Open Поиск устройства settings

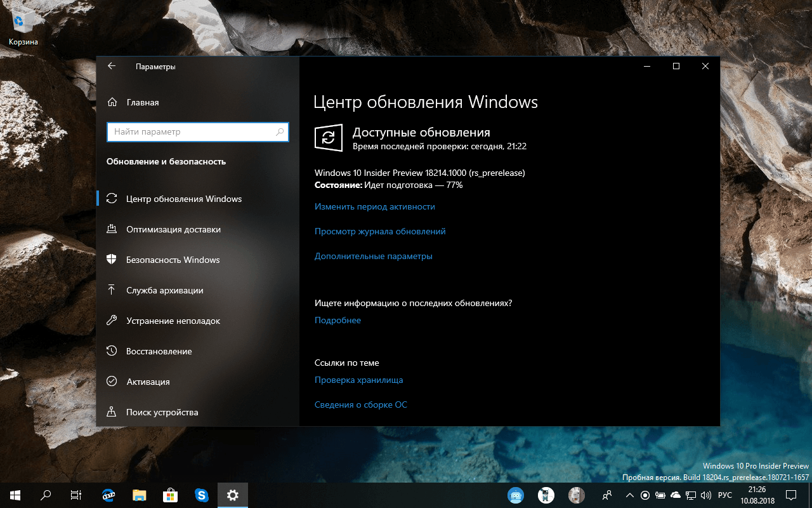click(x=162, y=412)
